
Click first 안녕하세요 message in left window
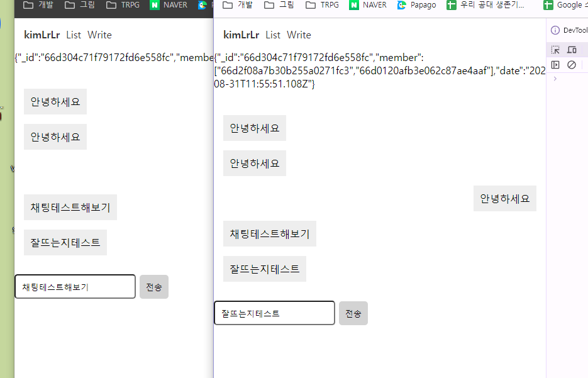click(x=55, y=102)
